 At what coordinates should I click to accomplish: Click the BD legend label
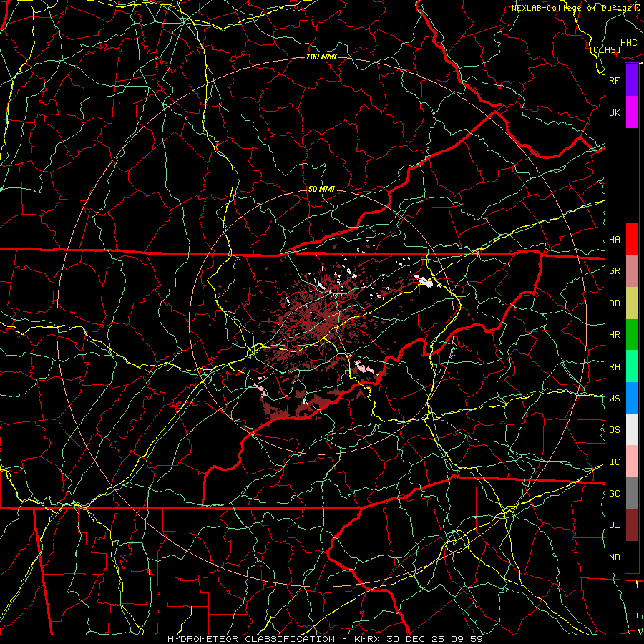(614, 303)
